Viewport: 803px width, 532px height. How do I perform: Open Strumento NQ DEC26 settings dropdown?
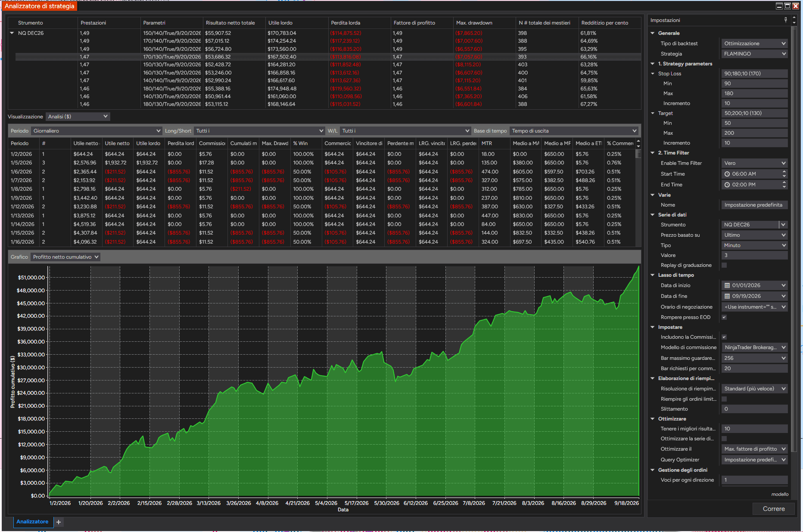click(x=783, y=225)
